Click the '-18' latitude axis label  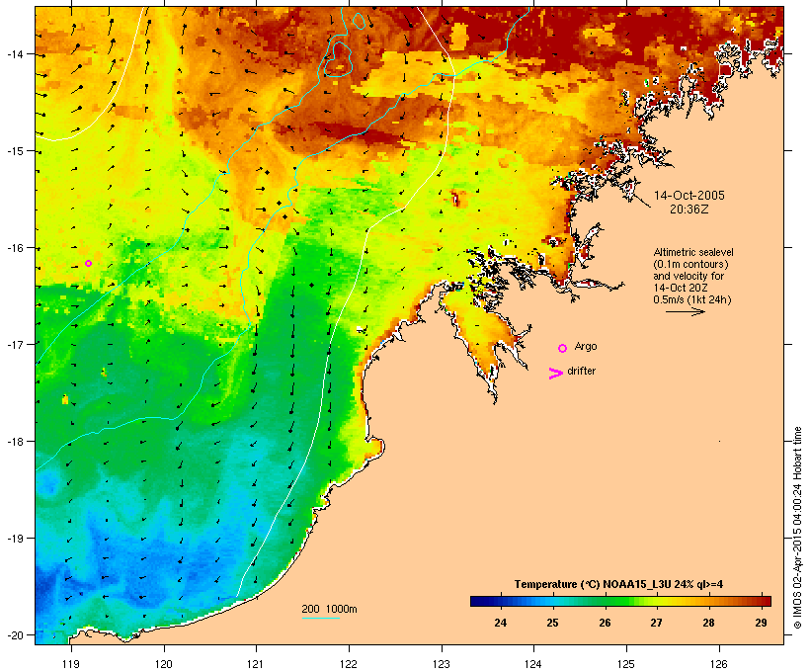14,441
